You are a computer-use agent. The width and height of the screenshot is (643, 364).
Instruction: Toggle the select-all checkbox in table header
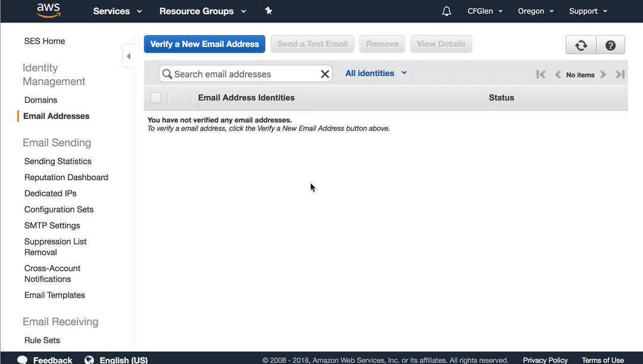(155, 98)
